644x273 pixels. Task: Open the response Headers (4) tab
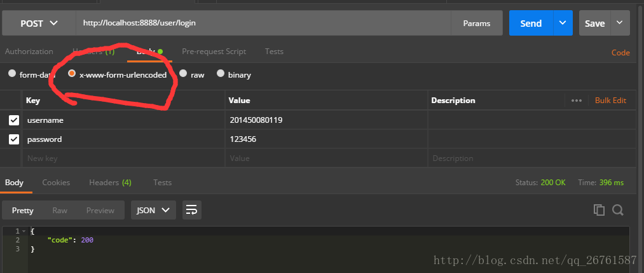click(110, 183)
